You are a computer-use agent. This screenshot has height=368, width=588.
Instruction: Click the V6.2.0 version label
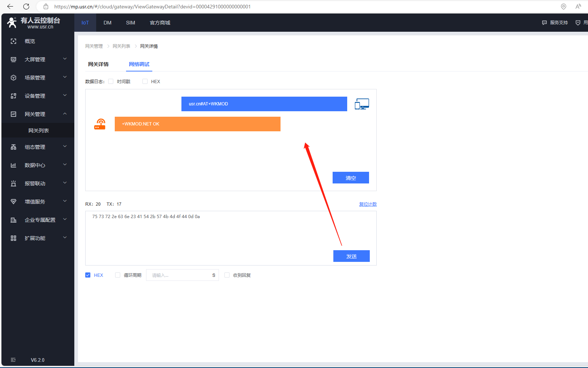38,360
